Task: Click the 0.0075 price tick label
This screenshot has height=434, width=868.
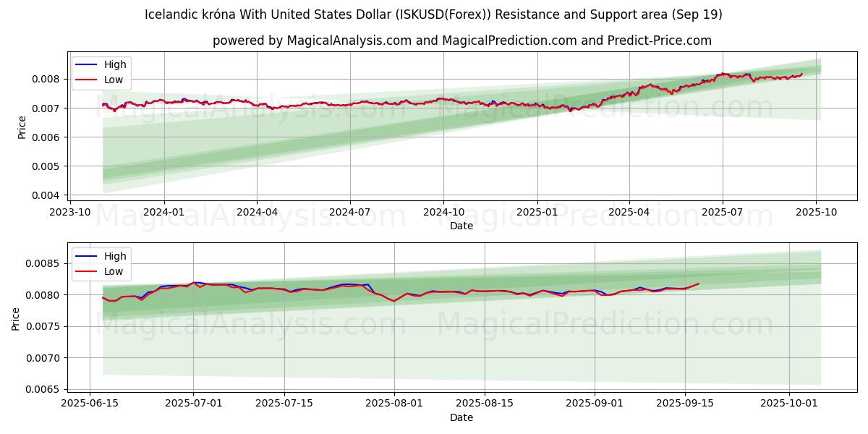Action: 45,326
